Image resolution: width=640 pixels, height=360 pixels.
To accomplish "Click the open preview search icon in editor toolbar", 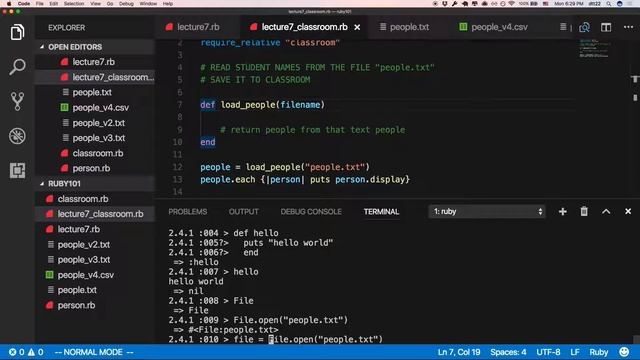I will tap(584, 27).
